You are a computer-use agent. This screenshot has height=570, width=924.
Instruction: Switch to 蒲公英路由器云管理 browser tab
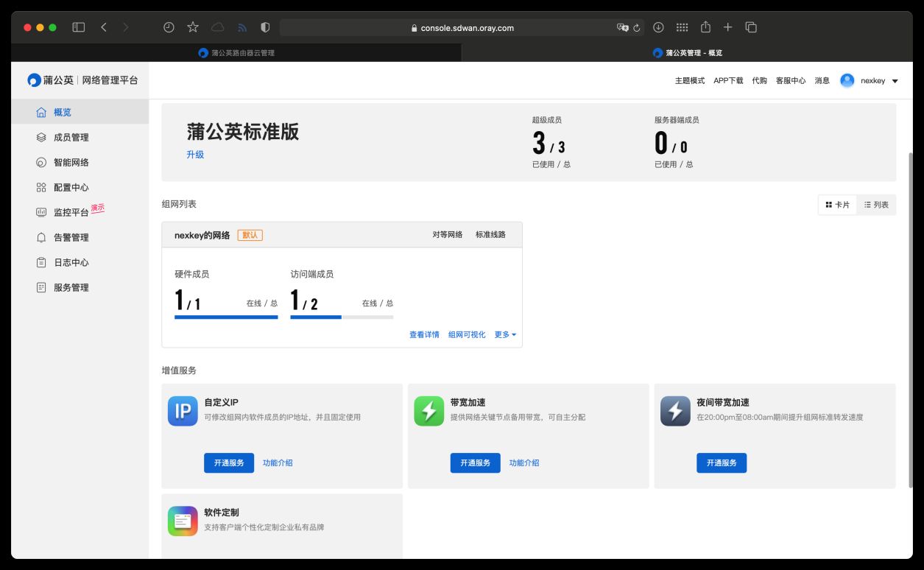236,53
